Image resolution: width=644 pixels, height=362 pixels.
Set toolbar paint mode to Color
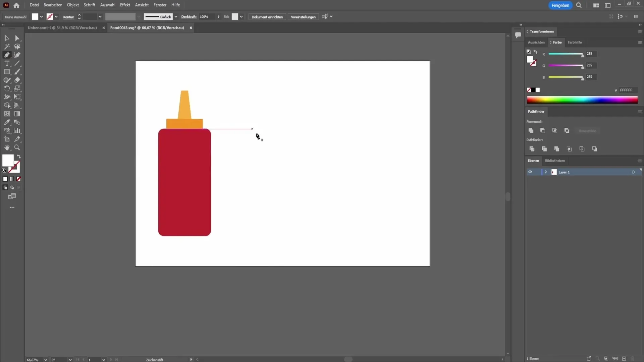tap(5, 179)
